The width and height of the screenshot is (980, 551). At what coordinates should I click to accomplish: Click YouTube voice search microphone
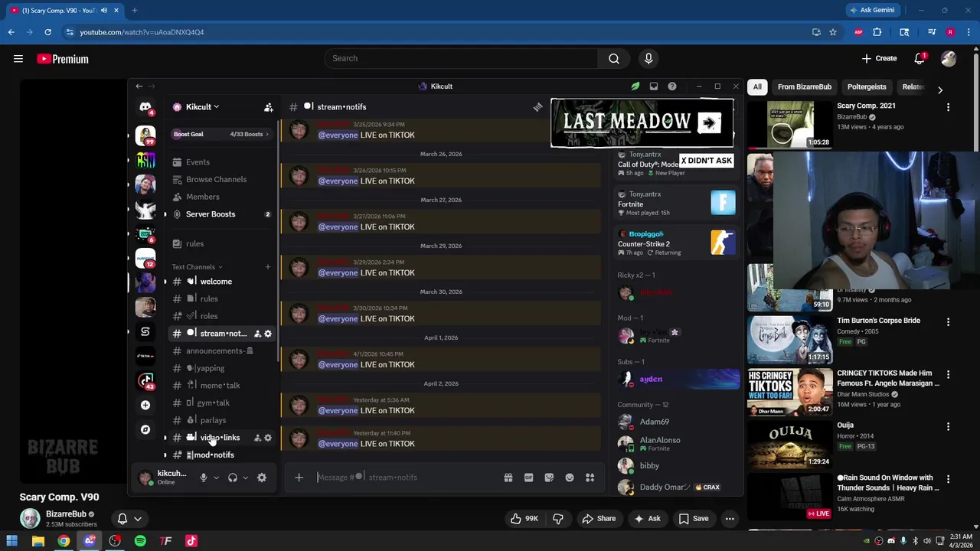(x=648, y=58)
